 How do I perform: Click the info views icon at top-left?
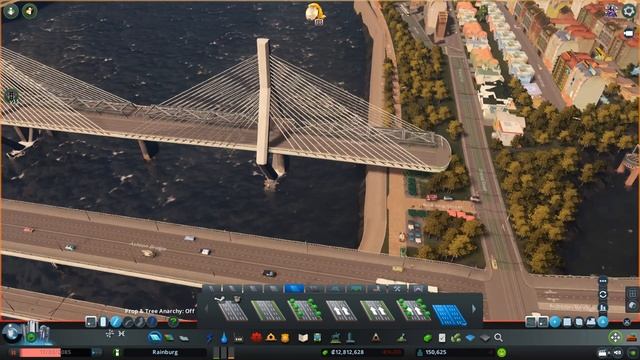(x=11, y=11)
